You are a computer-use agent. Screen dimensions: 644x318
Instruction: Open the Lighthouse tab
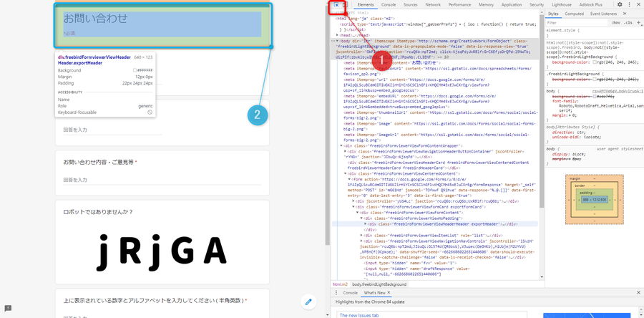561,4
